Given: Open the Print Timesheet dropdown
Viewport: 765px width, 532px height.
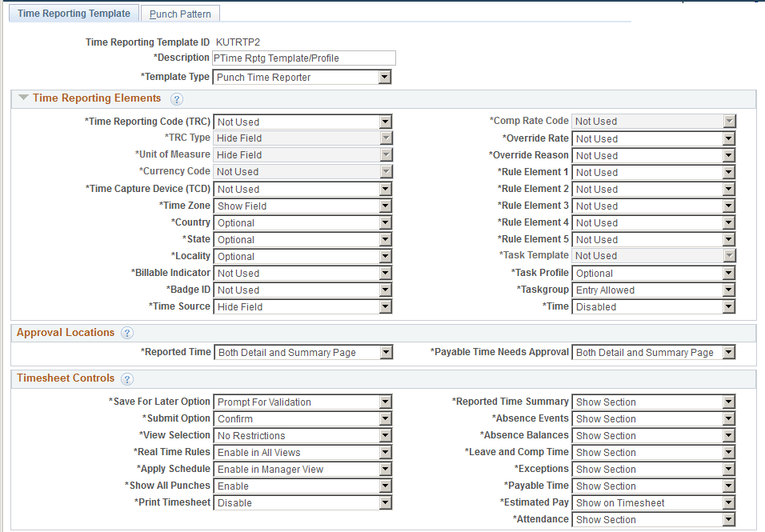Looking at the screenshot, I should coord(385,502).
